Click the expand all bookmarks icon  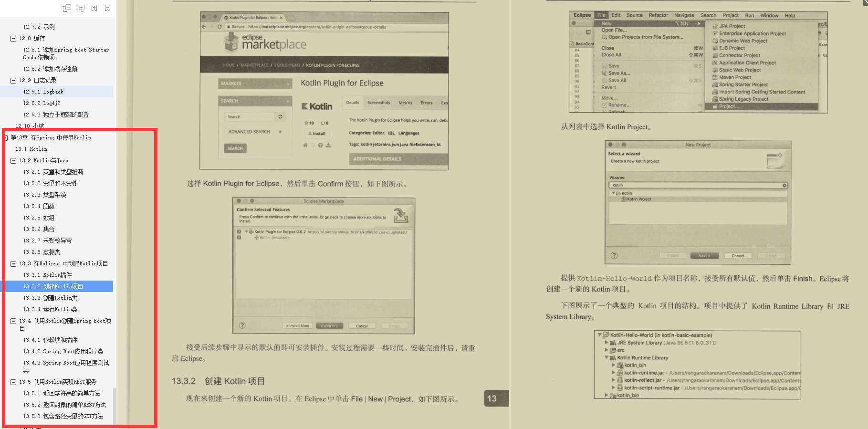[x=81, y=8]
